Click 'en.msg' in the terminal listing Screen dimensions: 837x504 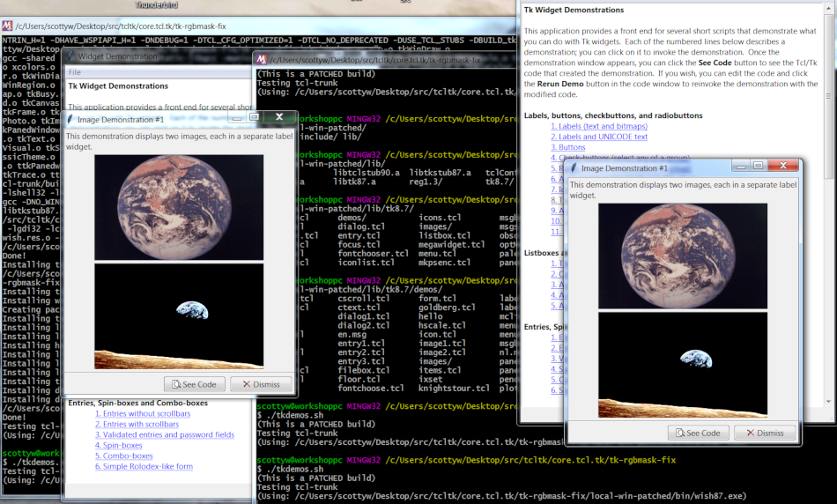(352, 334)
